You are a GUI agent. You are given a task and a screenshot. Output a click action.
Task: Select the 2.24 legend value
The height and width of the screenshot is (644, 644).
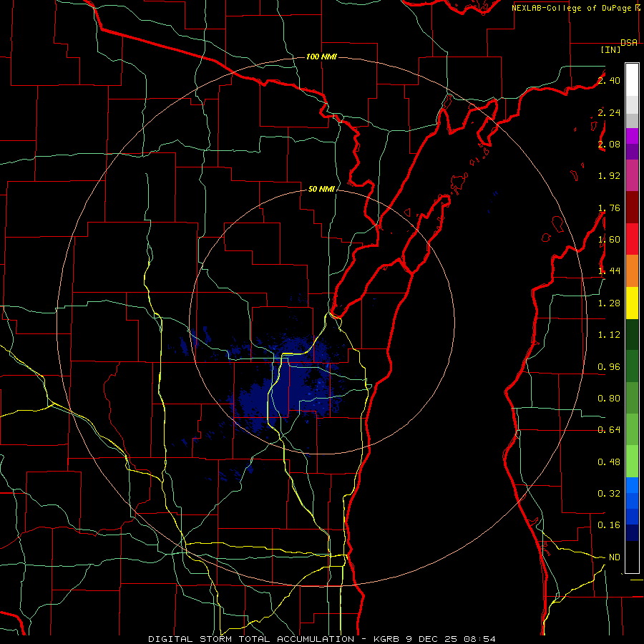coord(609,112)
